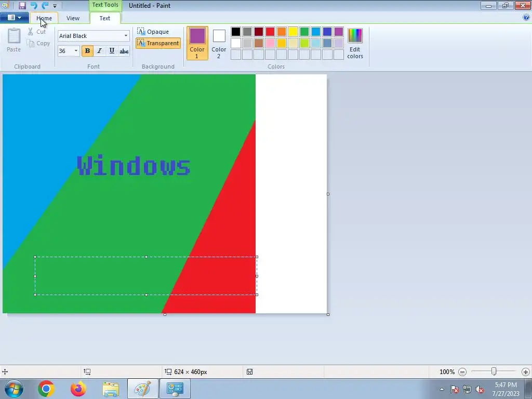The image size is (532, 399).
Task: Pick the brown color swatch
Action: pyautogui.click(x=259, y=43)
